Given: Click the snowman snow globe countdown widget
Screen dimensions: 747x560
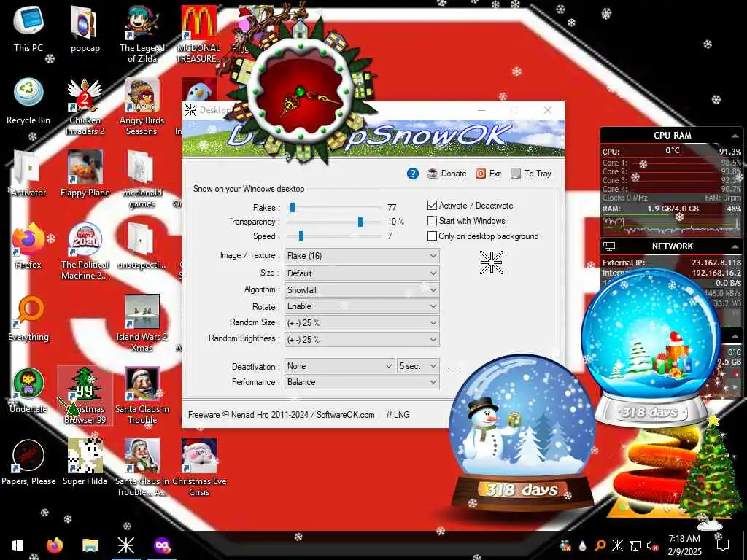Looking at the screenshot, I should click(x=522, y=433).
